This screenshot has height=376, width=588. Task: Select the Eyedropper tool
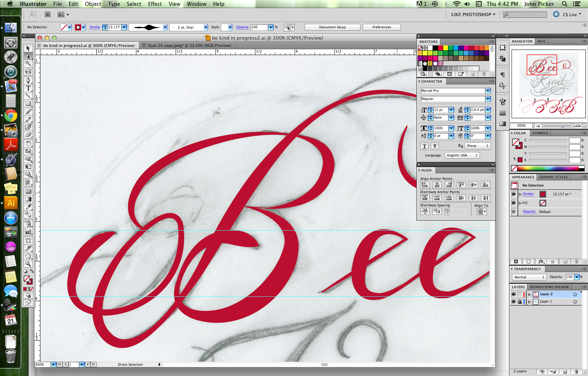[x=28, y=207]
